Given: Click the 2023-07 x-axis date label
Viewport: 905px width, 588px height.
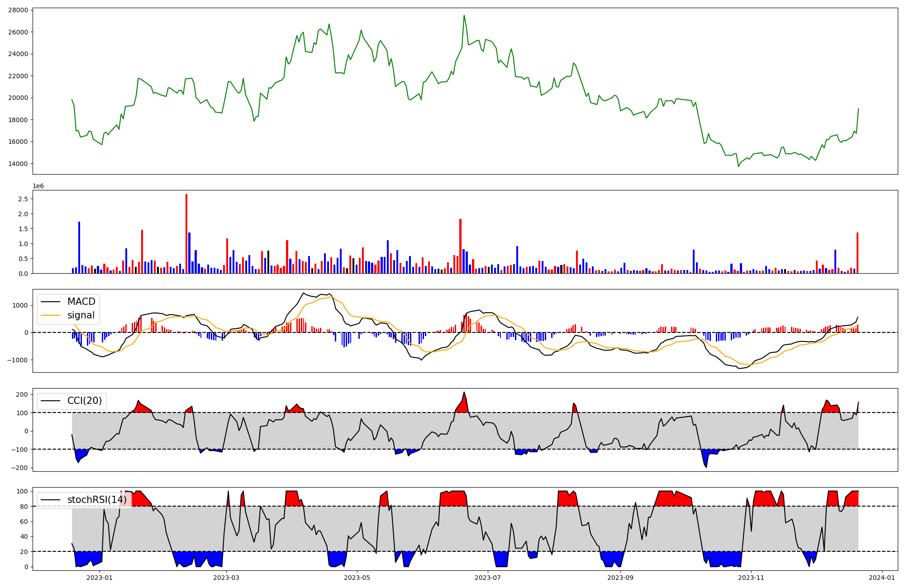Looking at the screenshot, I should coord(488,578).
